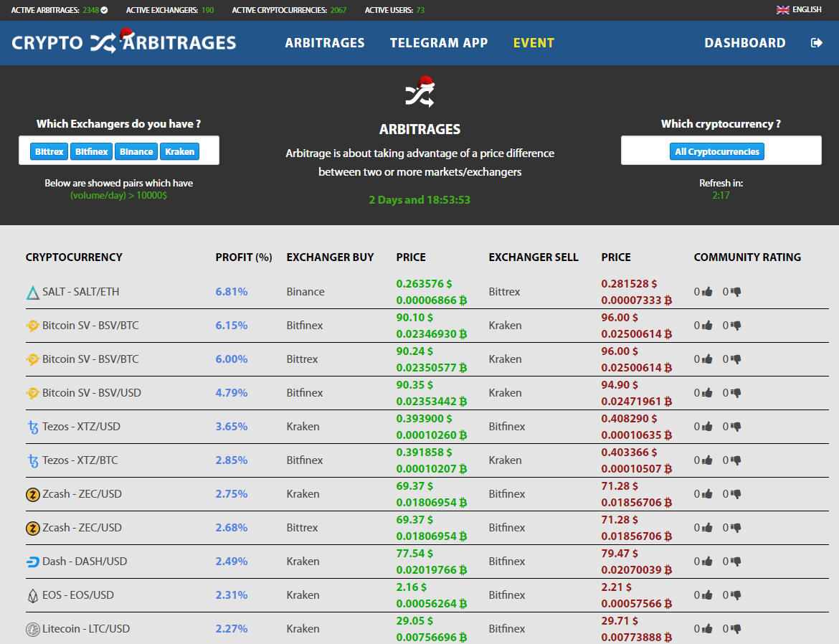Thumbs down the Zcash 2.68% row
Image resolution: width=839 pixels, height=644 pixels.
736,528
